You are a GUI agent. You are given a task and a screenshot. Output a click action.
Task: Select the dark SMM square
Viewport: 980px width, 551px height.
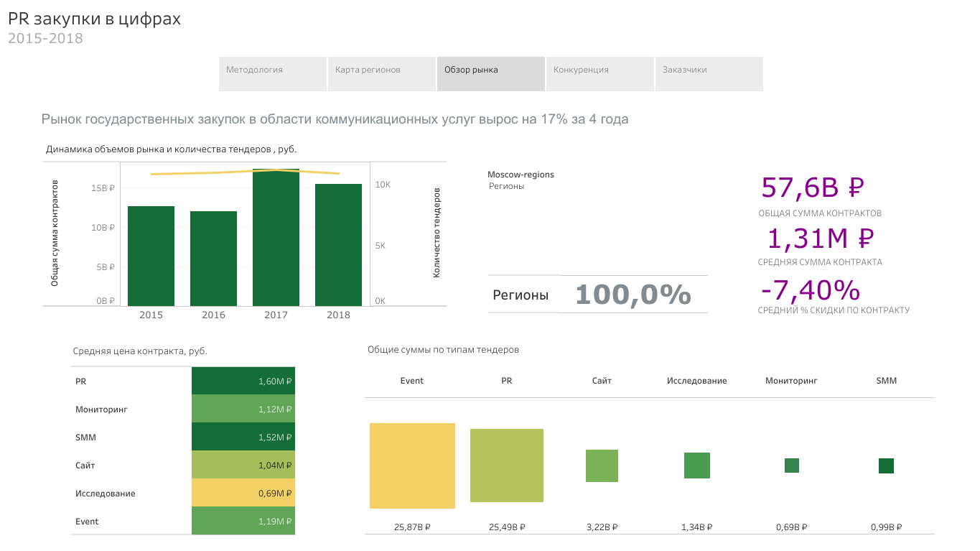(x=886, y=466)
